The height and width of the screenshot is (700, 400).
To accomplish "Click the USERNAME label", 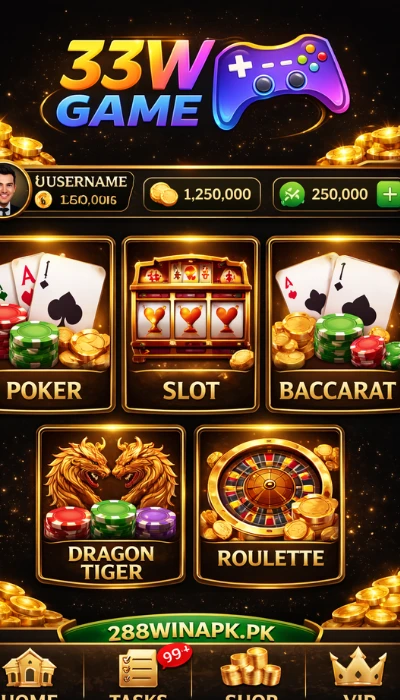I will coord(81,181).
